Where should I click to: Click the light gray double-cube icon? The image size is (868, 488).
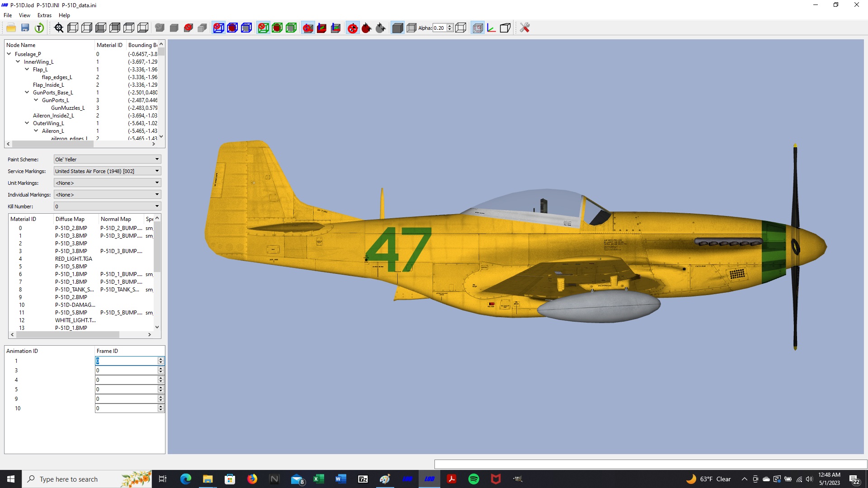coord(202,28)
